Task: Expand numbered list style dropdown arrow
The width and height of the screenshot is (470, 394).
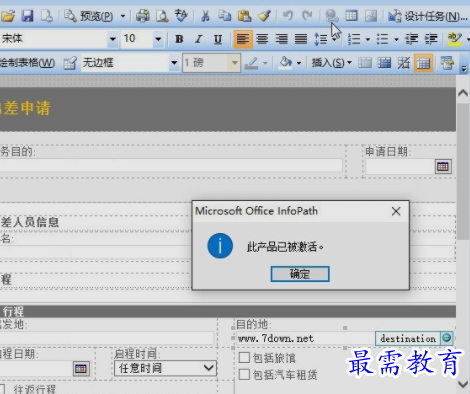Action: [x=368, y=39]
